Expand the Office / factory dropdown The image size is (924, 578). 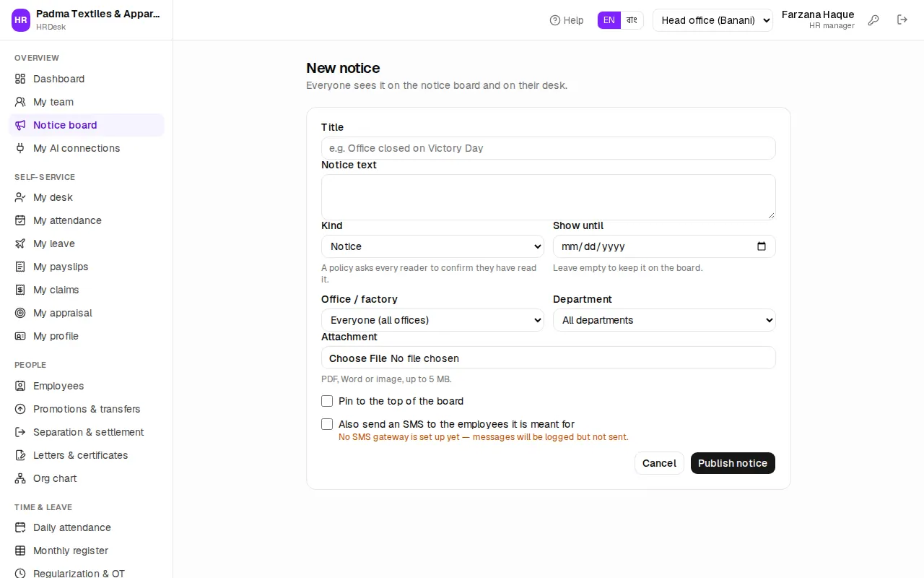(x=432, y=320)
